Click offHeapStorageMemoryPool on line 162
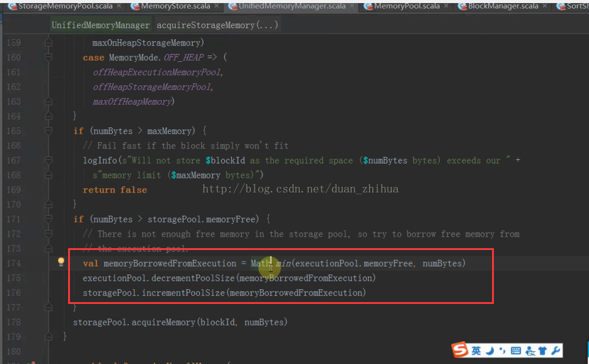The width and height of the screenshot is (589, 364). [x=152, y=87]
